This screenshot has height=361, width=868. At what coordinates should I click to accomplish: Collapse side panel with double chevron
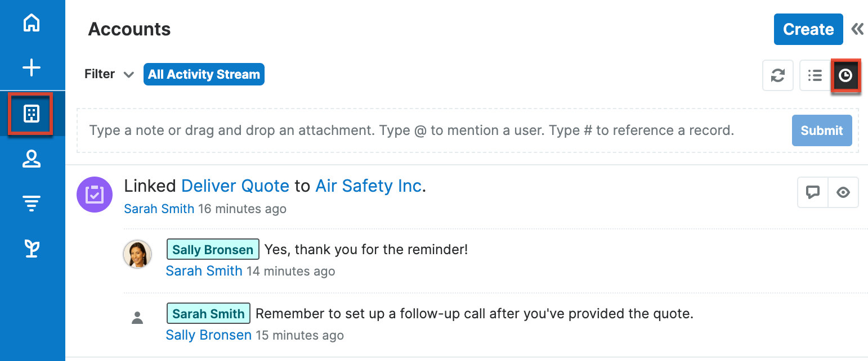(857, 29)
